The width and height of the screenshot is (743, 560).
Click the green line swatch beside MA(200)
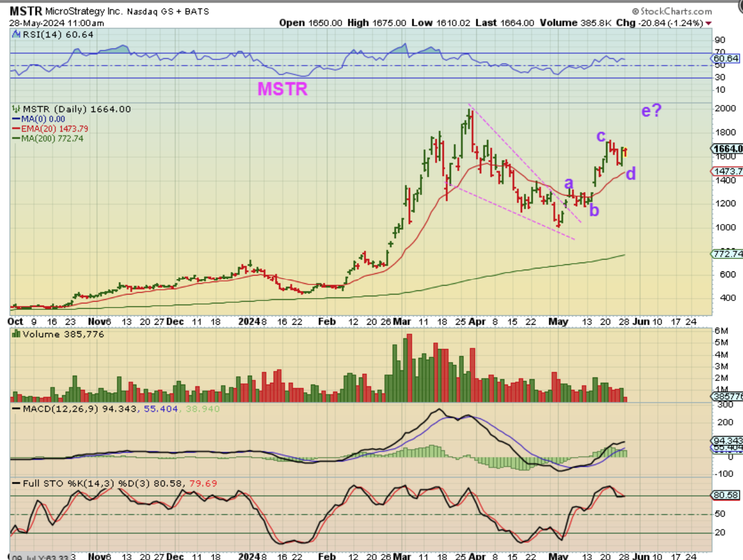coord(17,137)
